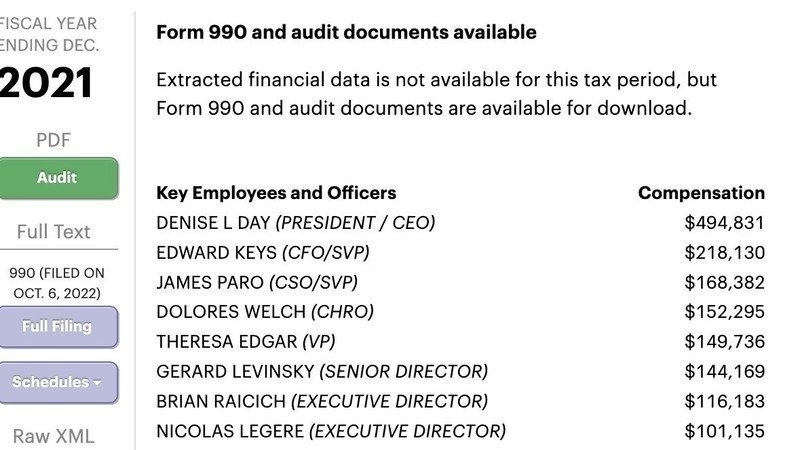Viewport: 800px width, 450px height.
Task: Click the Form 990 and audit documents heading
Action: coord(346,32)
